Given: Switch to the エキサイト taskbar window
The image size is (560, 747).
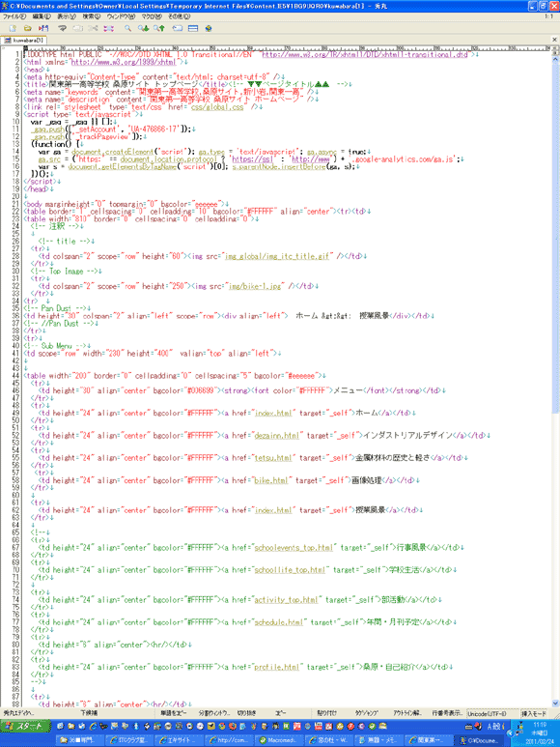Looking at the screenshot, I should tap(180, 740).
